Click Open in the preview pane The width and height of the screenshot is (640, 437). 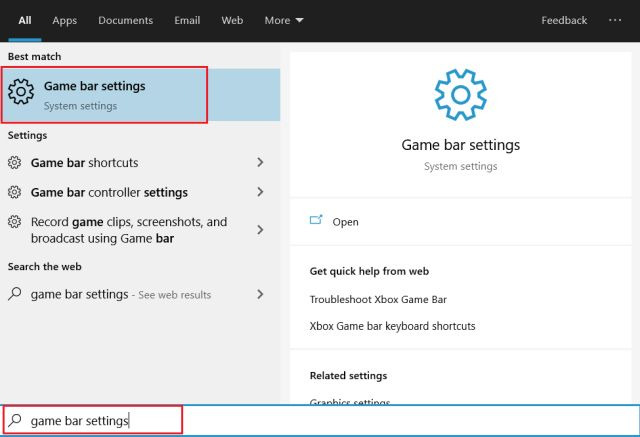click(345, 222)
